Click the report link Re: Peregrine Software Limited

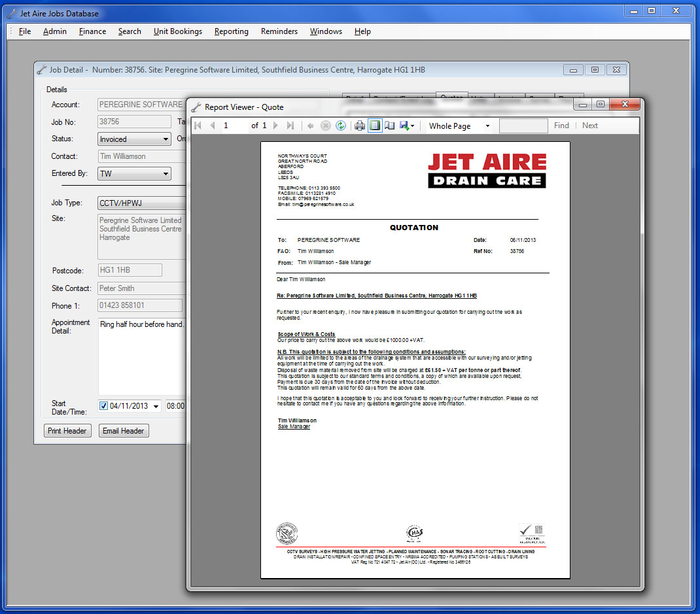pos(377,296)
